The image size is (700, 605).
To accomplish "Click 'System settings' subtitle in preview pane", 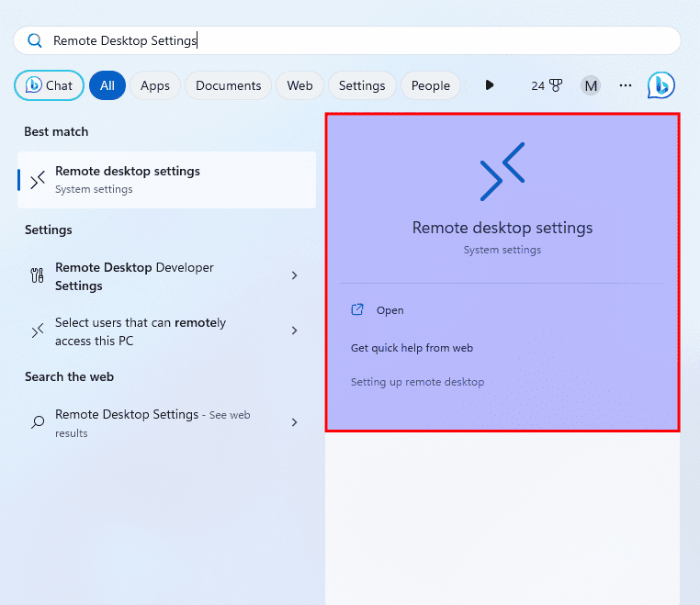I will 502,250.
